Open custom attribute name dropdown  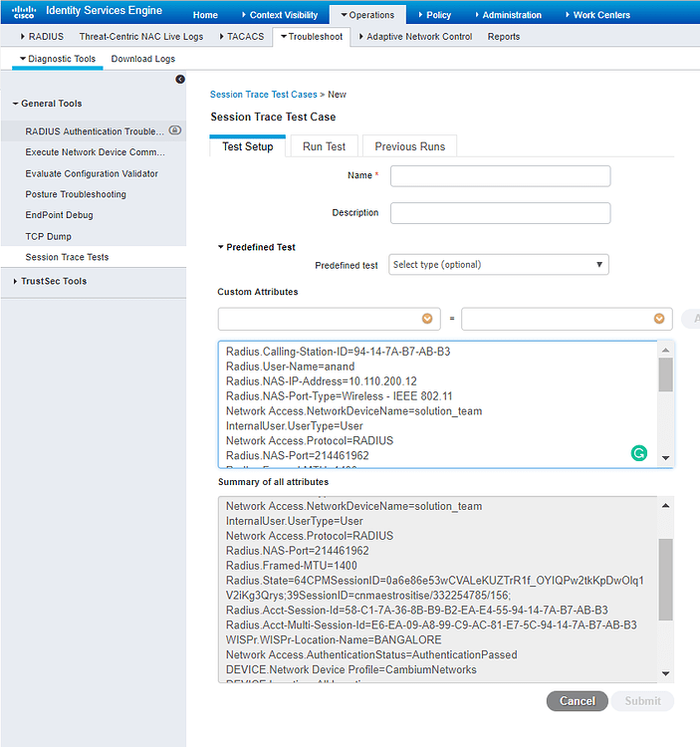point(427,319)
